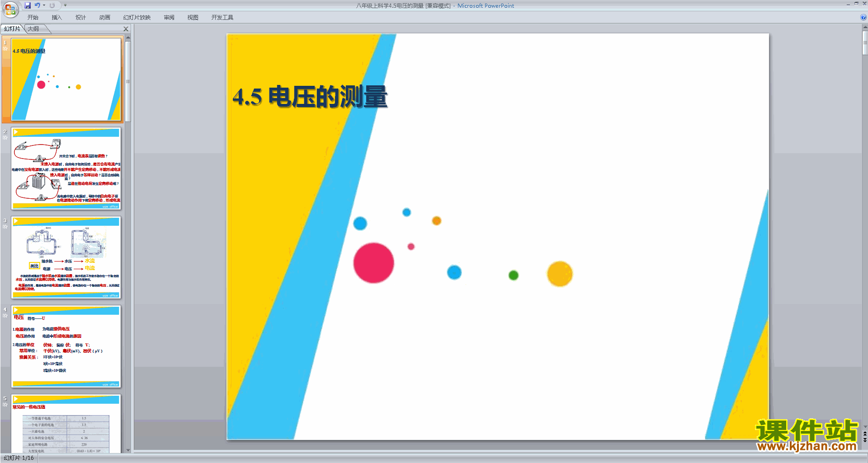This screenshot has width=868, height=463.
Task: Select slide 1 thumbnail titled 4.5 电压的测量
Action: pyautogui.click(x=66, y=79)
